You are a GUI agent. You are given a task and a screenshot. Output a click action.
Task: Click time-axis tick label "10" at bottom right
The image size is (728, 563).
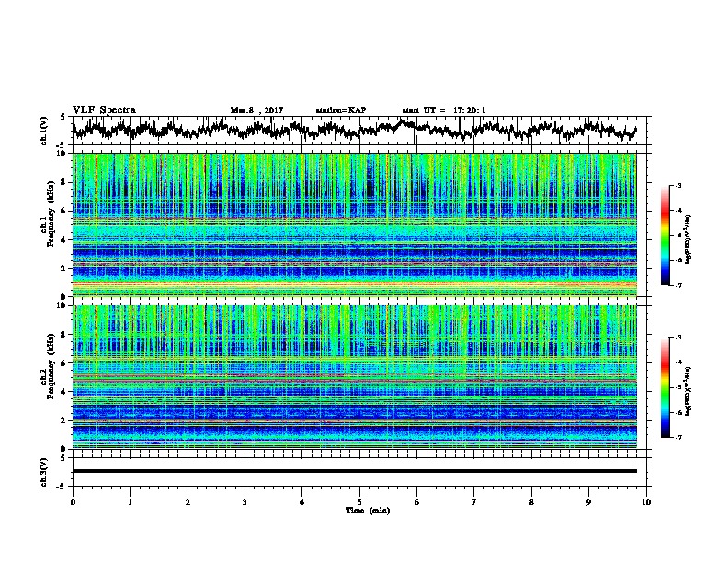click(646, 502)
